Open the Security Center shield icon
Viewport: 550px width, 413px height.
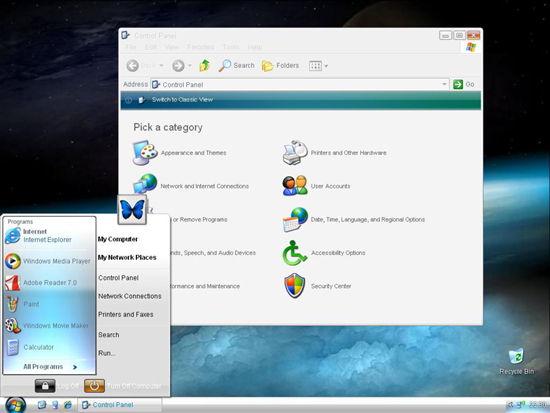pos(294,286)
